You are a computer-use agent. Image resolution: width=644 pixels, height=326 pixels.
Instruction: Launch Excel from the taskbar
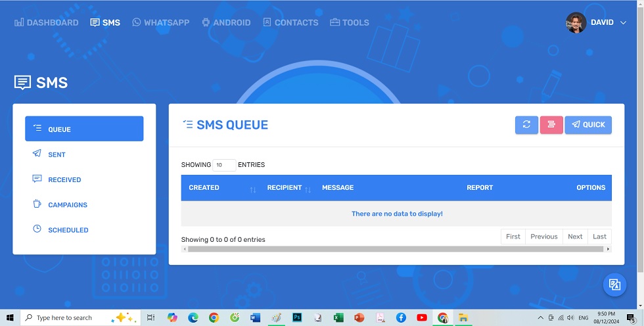338,317
